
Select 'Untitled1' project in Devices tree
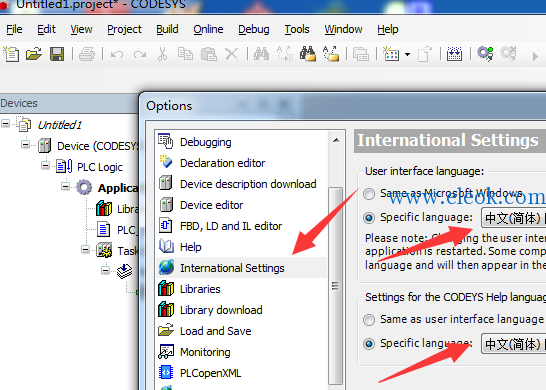tap(60, 125)
